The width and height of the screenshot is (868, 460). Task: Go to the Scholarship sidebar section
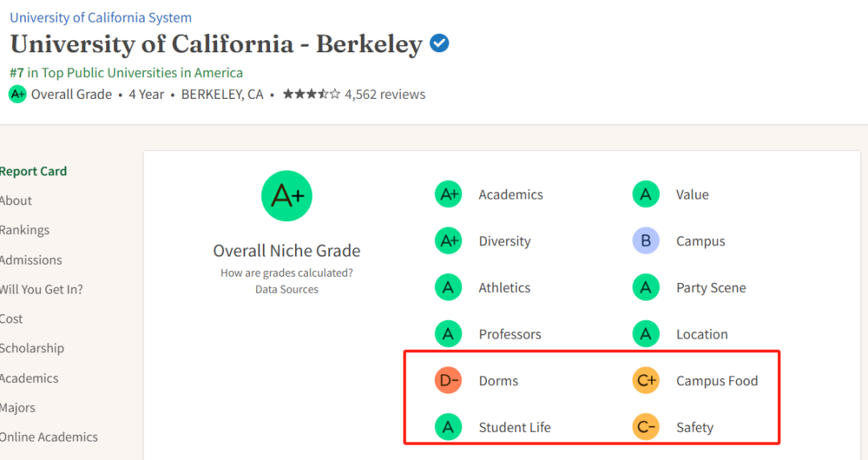point(31,348)
